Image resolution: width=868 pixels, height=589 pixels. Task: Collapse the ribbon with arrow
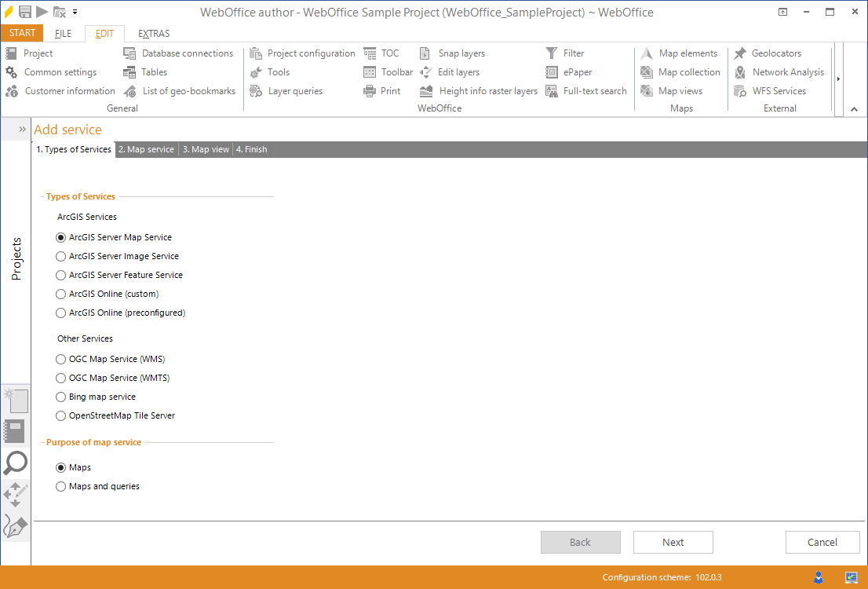(x=855, y=110)
